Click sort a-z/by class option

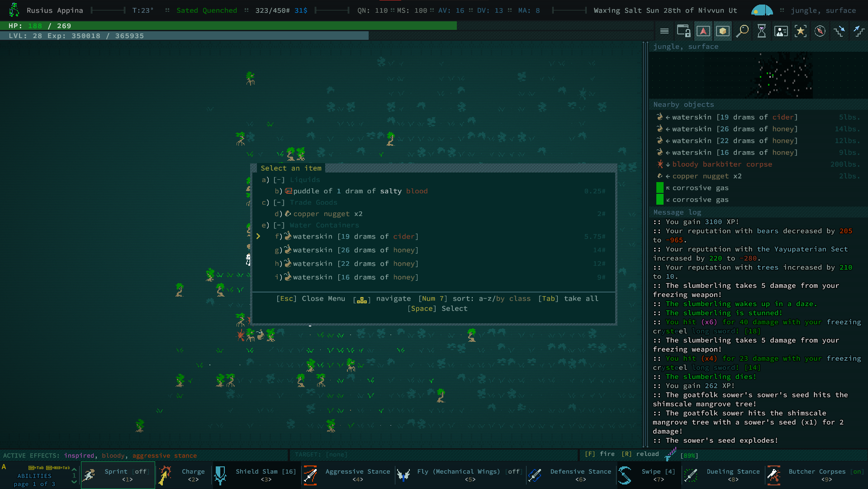[474, 298]
